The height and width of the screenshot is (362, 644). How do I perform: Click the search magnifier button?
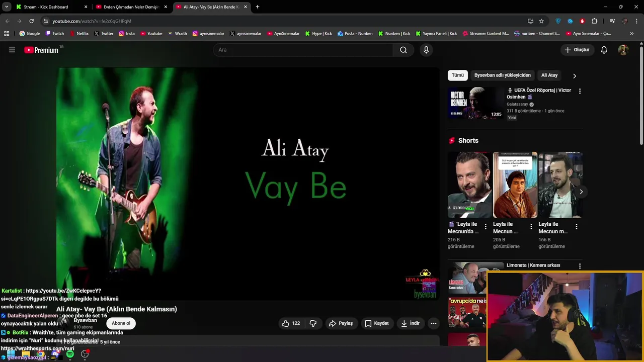[404, 50]
